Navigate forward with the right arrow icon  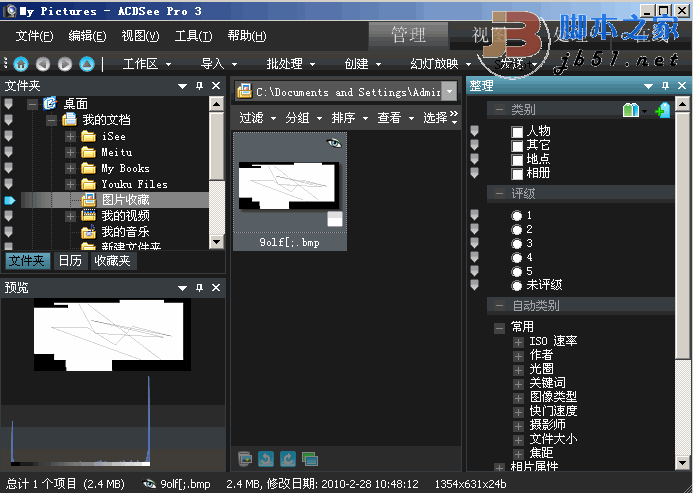[65, 64]
